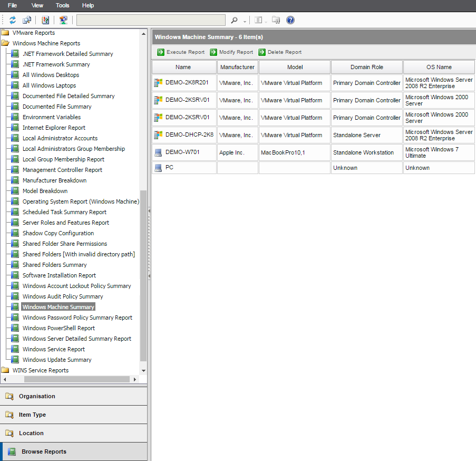476x461 pixels.
Task: Click the Refresh toolbar icon
Action: [12, 20]
